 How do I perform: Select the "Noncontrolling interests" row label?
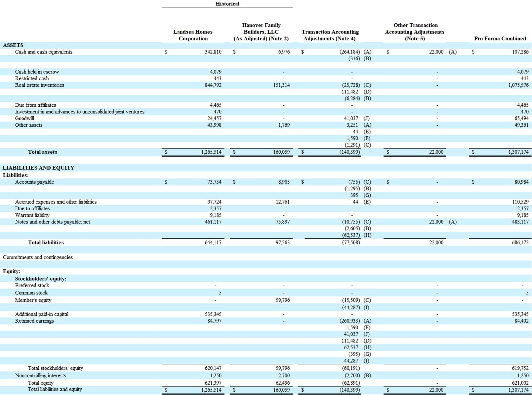click(40, 376)
